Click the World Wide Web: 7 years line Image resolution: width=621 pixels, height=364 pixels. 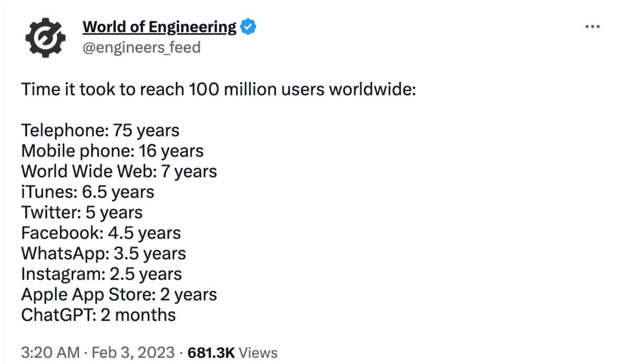119,171
